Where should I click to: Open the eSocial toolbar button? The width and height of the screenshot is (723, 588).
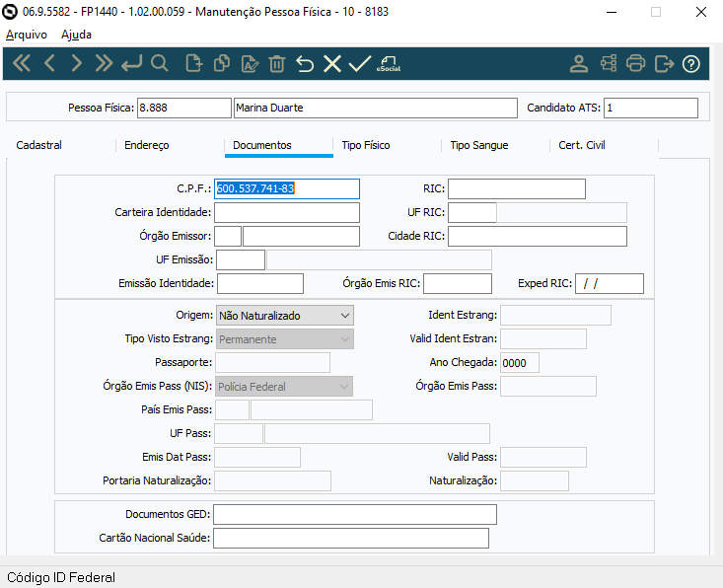click(x=389, y=64)
